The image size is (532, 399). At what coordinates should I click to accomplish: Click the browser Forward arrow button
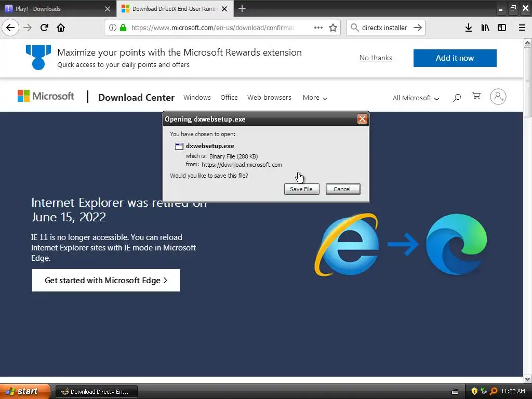pos(28,28)
